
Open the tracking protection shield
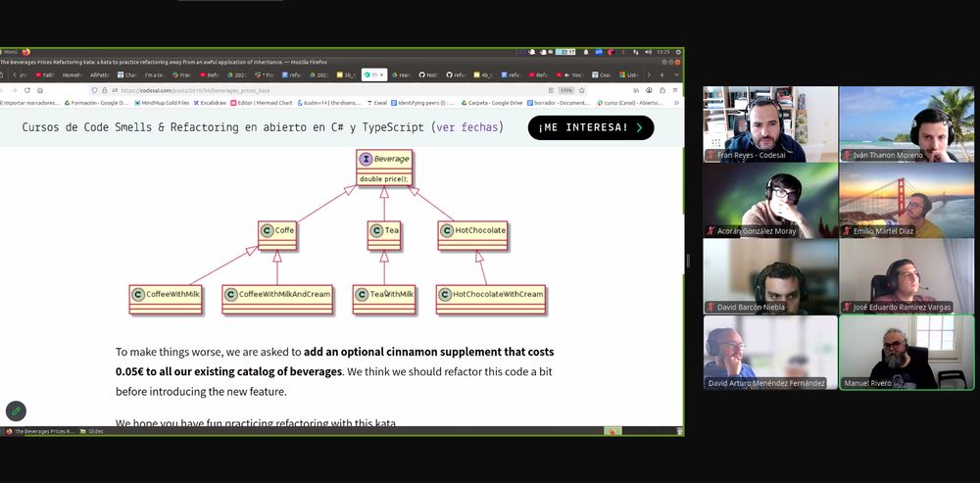click(x=94, y=90)
